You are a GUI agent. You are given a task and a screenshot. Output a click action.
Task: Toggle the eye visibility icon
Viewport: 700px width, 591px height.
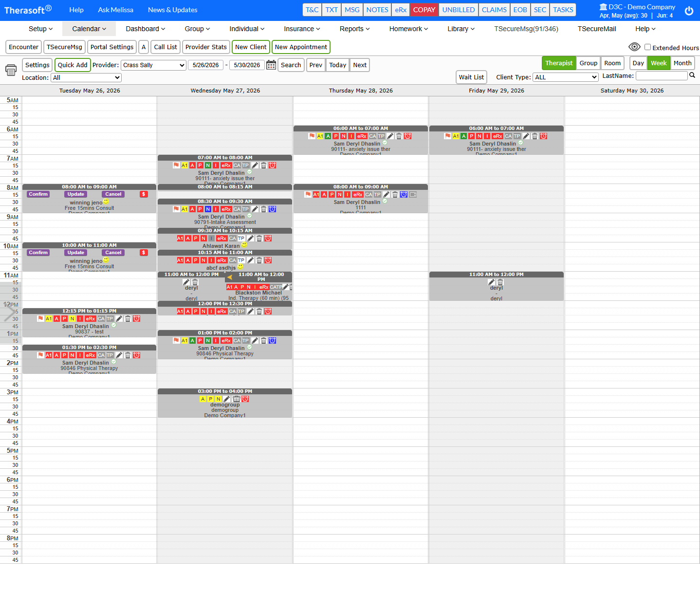[x=634, y=47]
